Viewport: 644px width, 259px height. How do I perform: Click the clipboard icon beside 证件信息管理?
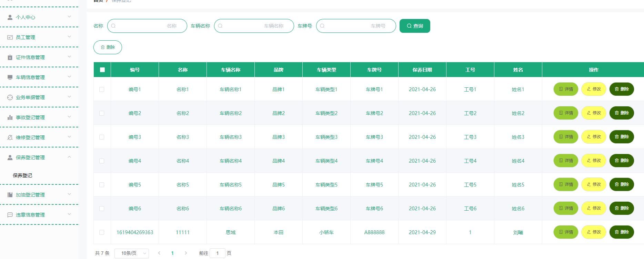click(10, 57)
